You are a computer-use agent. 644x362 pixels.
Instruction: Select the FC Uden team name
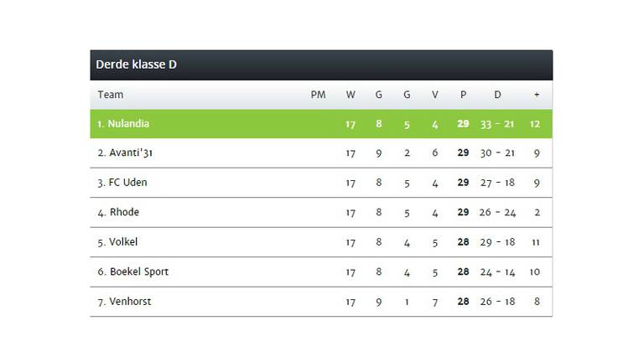(x=127, y=182)
